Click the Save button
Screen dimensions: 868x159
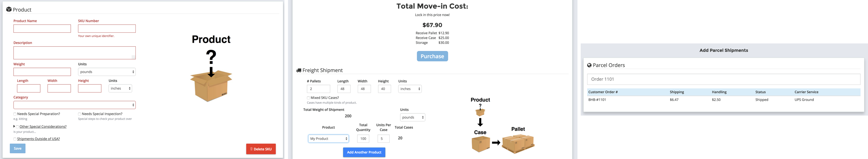(18, 149)
